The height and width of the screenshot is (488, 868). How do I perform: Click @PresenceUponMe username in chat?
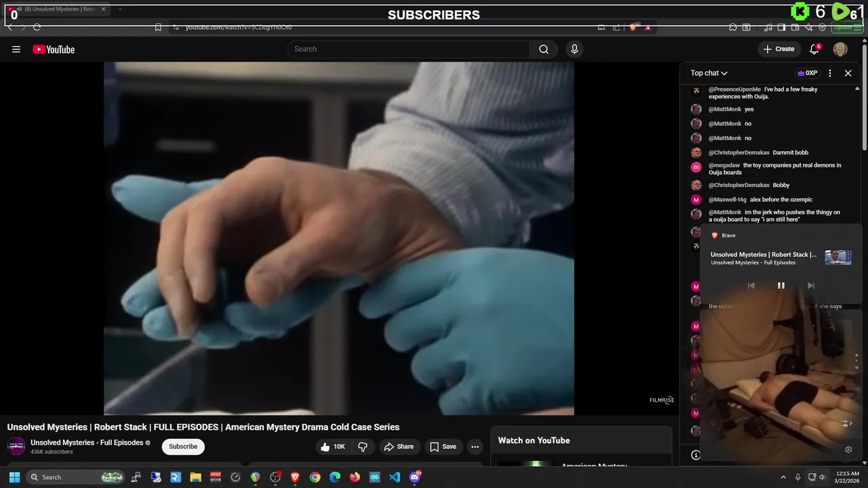coord(734,89)
